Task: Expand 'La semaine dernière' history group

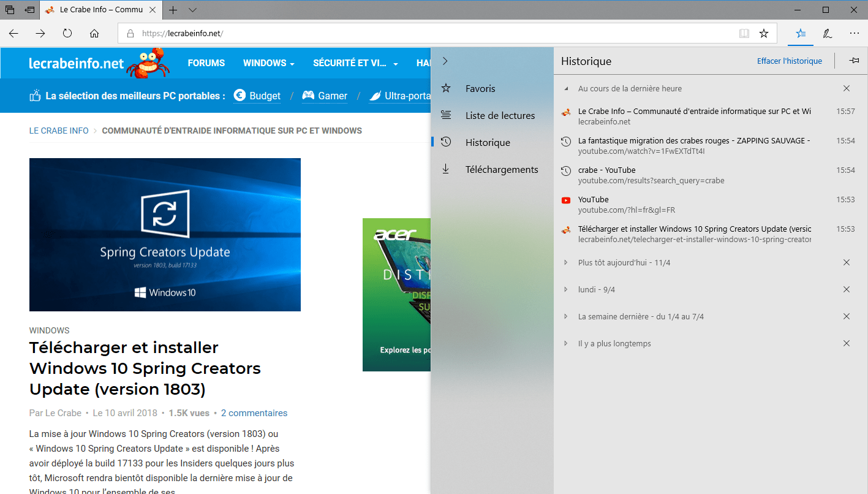Action: pyautogui.click(x=566, y=316)
